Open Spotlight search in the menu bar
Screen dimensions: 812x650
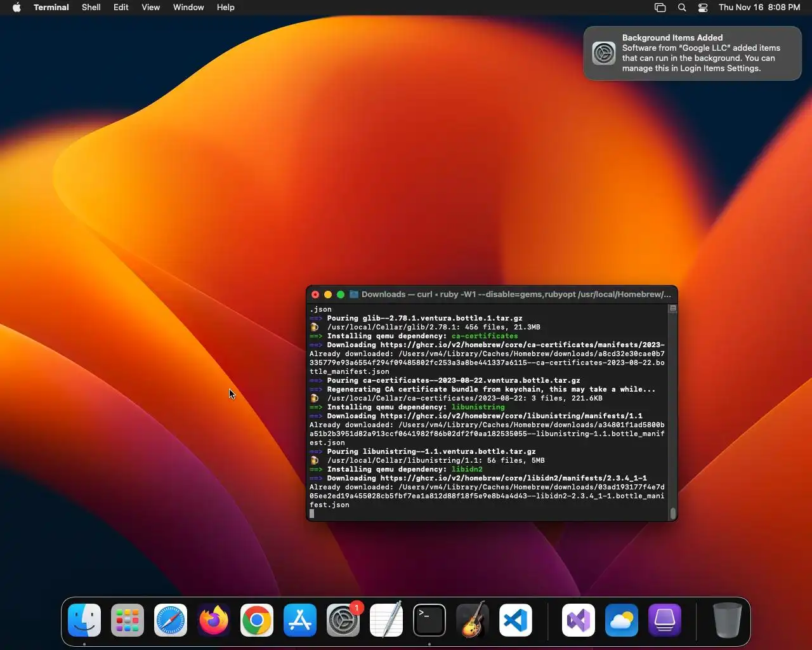(x=682, y=8)
